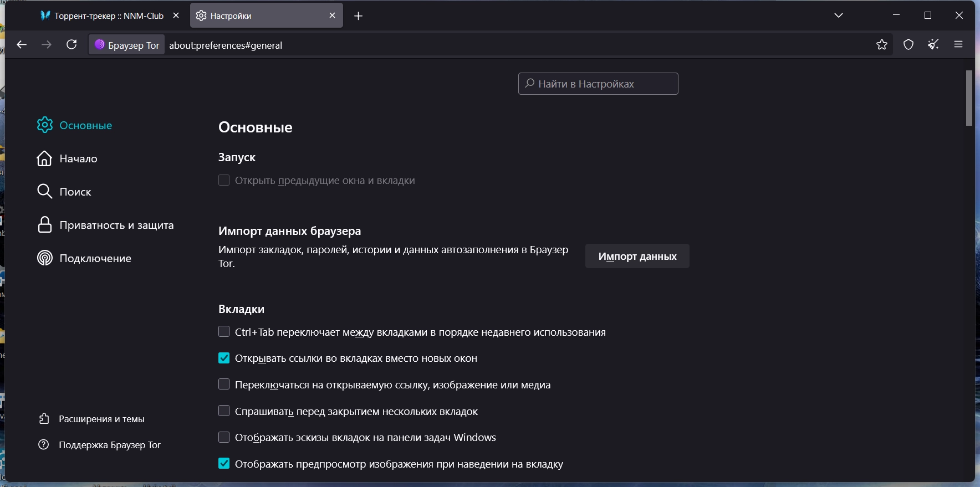980x487 pixels.
Task: Click the settings page vertical scrollbar
Action: tap(969, 99)
